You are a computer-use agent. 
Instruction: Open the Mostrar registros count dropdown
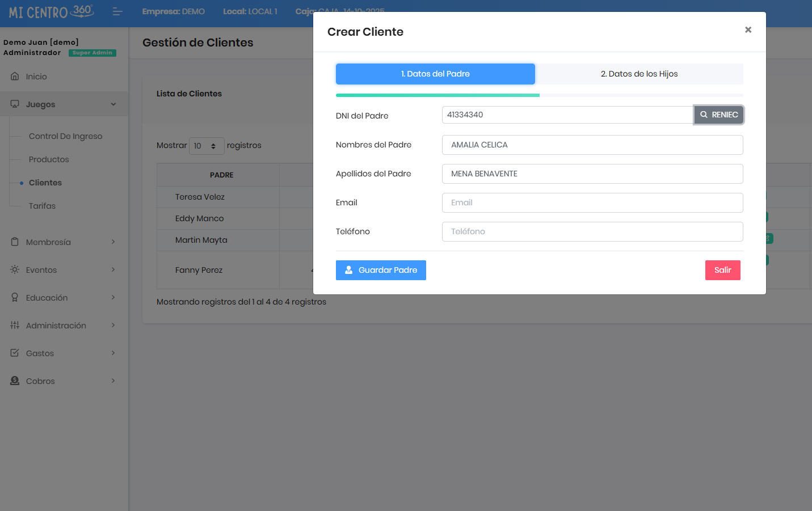point(206,146)
